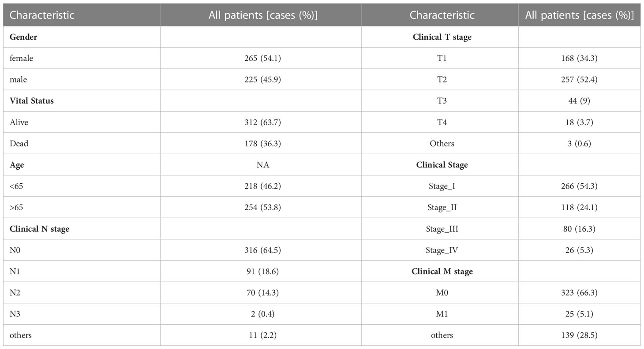Click the Vital Status heading
The height and width of the screenshot is (349, 644).
(32, 101)
